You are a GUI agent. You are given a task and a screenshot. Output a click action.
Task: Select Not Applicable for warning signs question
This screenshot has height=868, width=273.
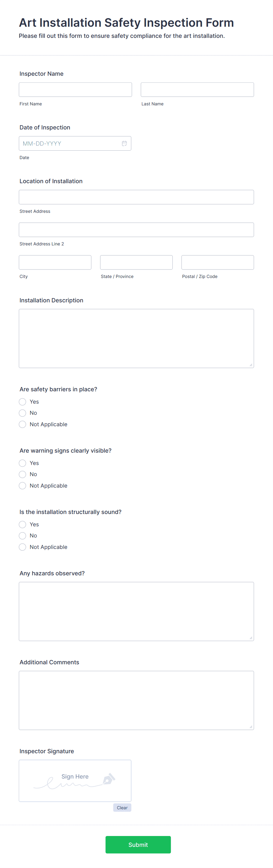click(x=23, y=486)
